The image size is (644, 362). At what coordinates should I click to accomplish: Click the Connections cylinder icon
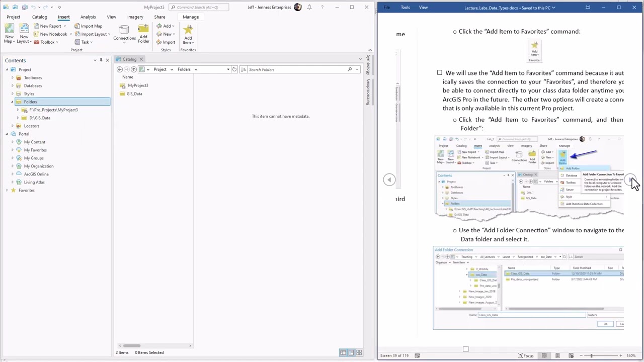pos(124,29)
